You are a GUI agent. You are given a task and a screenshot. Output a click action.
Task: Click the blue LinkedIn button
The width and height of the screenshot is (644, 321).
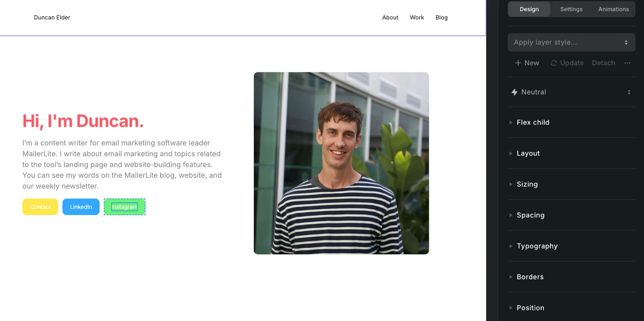pos(81,207)
